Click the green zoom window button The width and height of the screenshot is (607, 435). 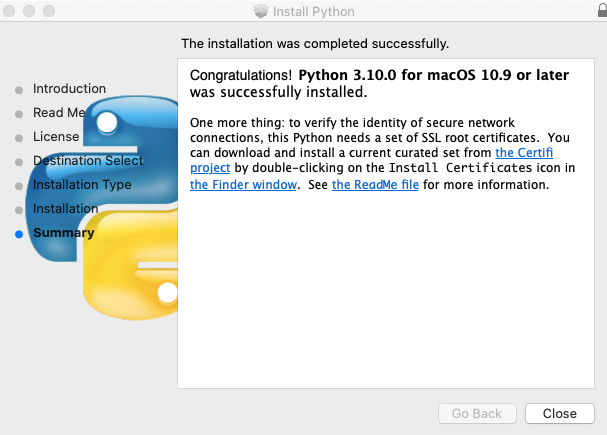[49, 11]
